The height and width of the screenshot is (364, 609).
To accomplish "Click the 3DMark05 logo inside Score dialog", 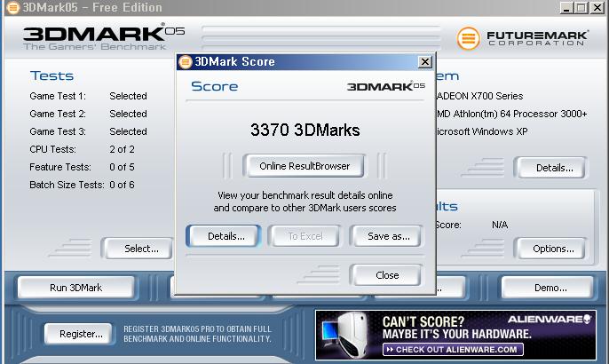I will [x=385, y=86].
